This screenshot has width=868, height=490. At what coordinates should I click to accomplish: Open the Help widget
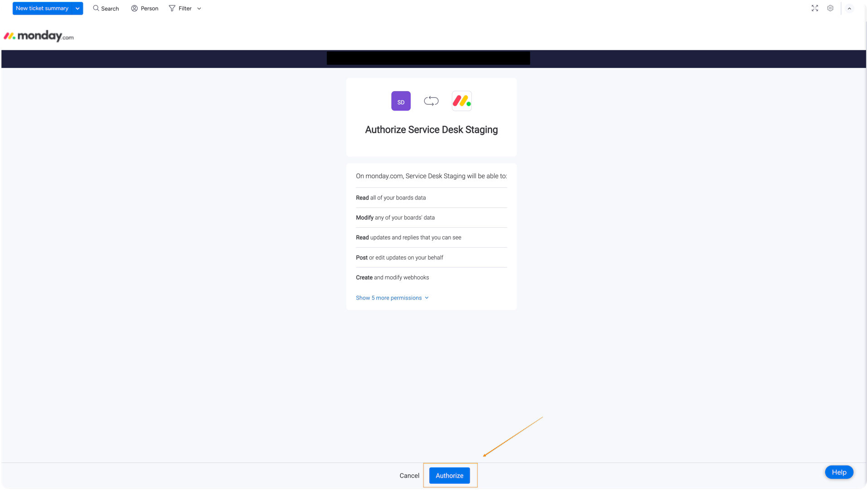click(x=839, y=472)
